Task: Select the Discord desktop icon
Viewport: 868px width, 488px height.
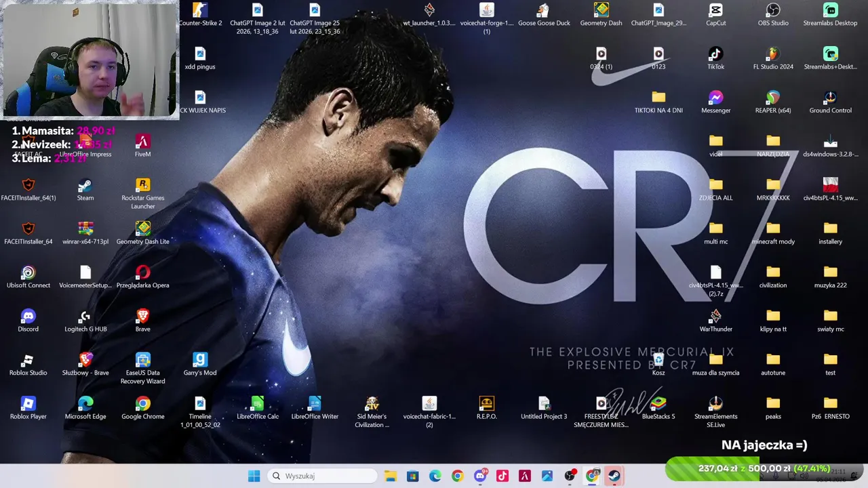Action: [28, 321]
